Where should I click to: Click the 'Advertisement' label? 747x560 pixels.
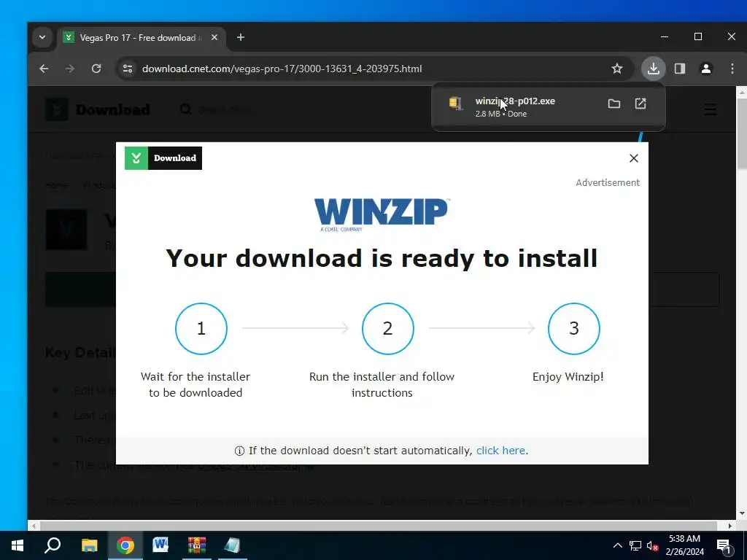[608, 183]
